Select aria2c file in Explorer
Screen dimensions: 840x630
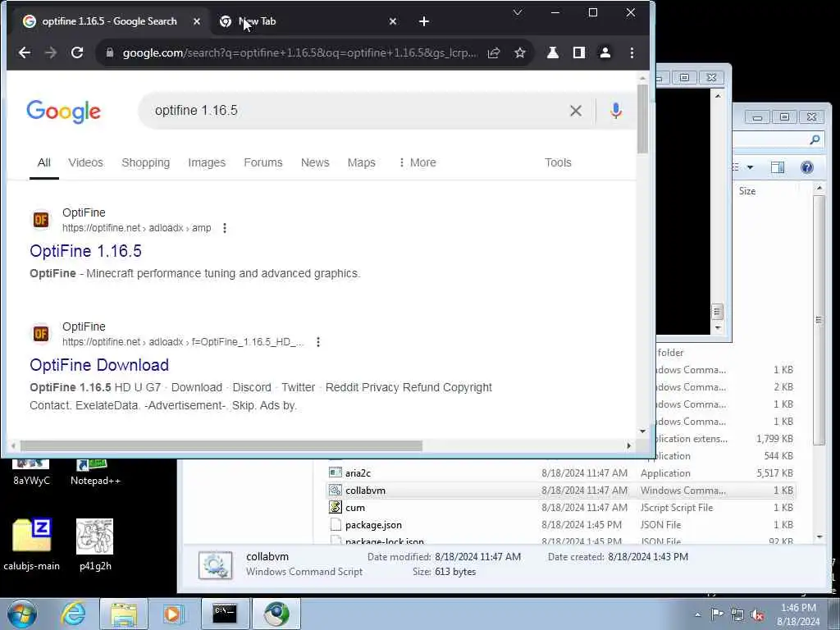[358, 473]
